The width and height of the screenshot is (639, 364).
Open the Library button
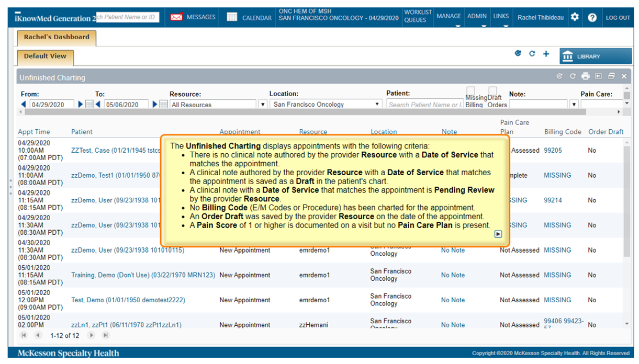(595, 56)
